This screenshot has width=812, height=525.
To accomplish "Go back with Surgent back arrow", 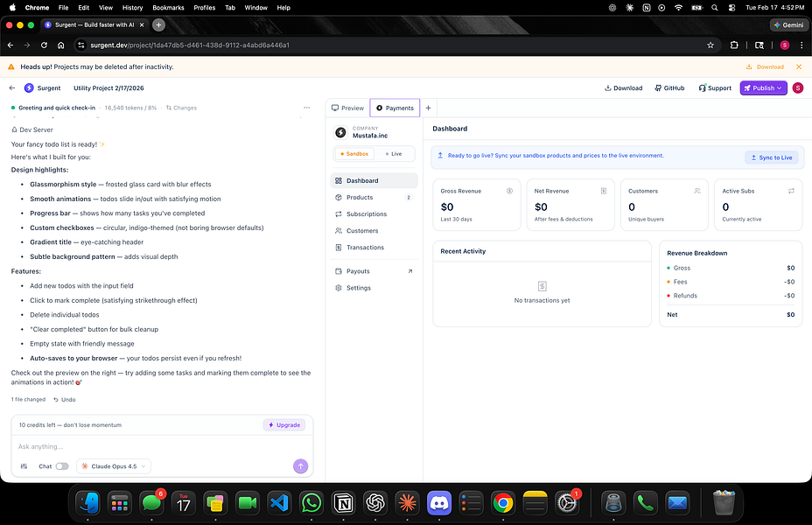I will (12, 88).
